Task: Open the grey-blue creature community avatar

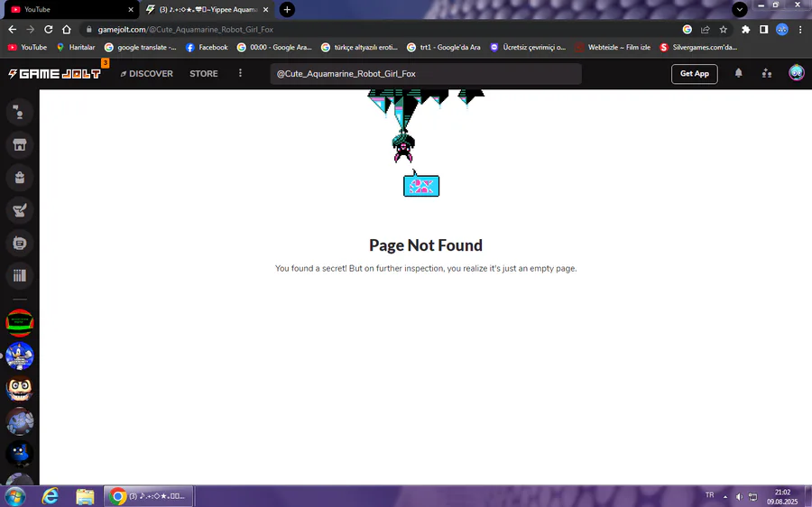Action: 20,421
